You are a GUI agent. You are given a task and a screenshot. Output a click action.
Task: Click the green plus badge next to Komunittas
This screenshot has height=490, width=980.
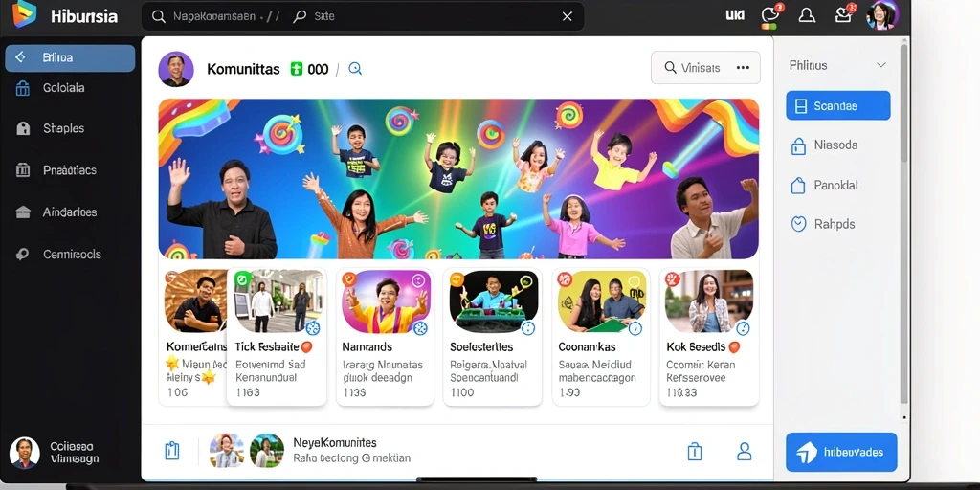(297, 69)
